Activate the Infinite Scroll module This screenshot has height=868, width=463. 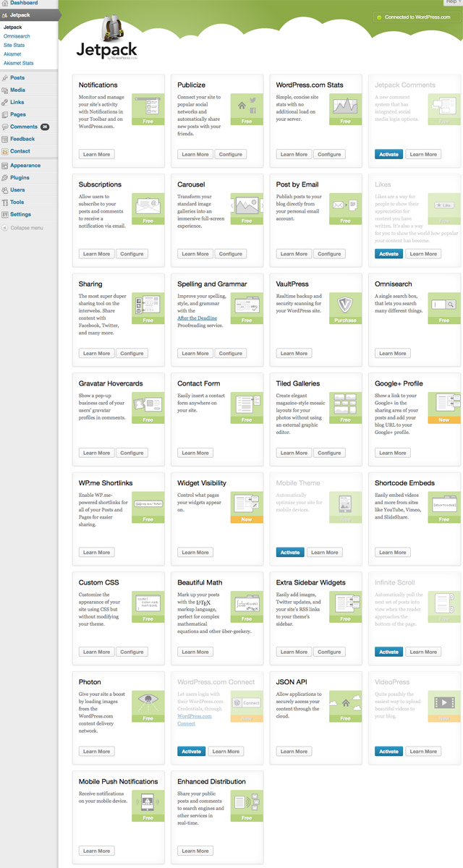pyautogui.click(x=388, y=652)
